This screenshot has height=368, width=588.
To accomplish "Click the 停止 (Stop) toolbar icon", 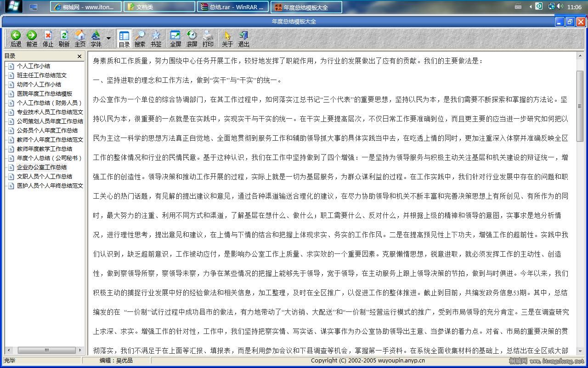I will 48,39.
